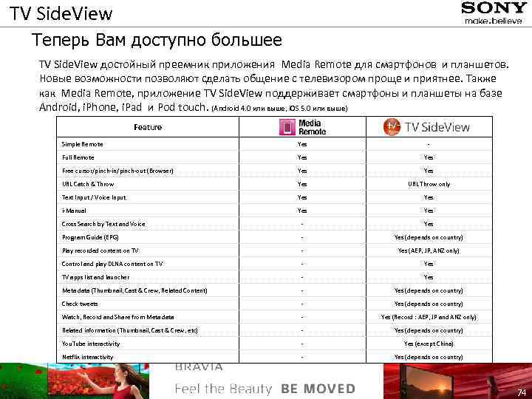Select 'Yes (Record : AEP, JP and ANZ only)'
This screenshot has width=532, height=399.
tap(429, 317)
